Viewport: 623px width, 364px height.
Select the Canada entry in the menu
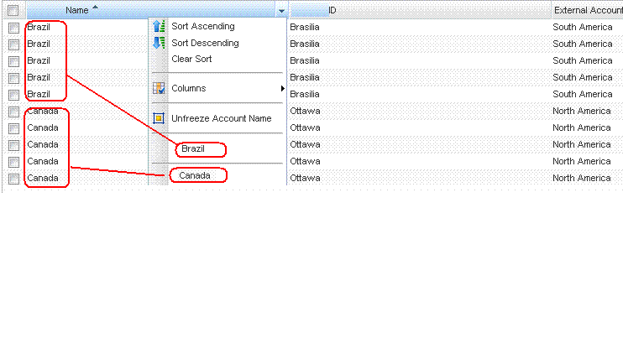(x=195, y=175)
